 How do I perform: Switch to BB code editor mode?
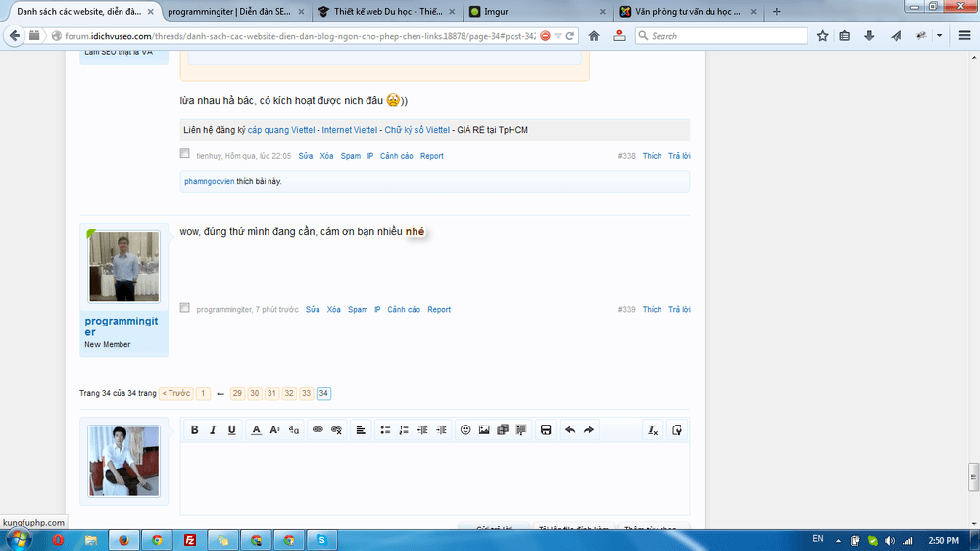click(677, 429)
